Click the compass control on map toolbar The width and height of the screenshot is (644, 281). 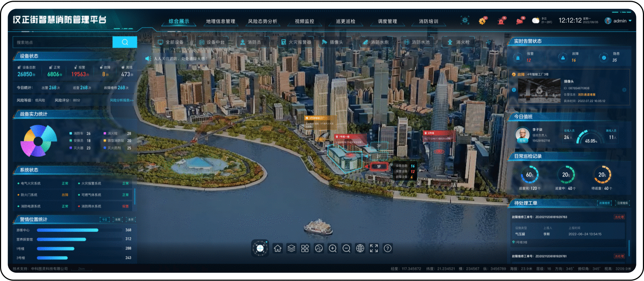coord(260,248)
